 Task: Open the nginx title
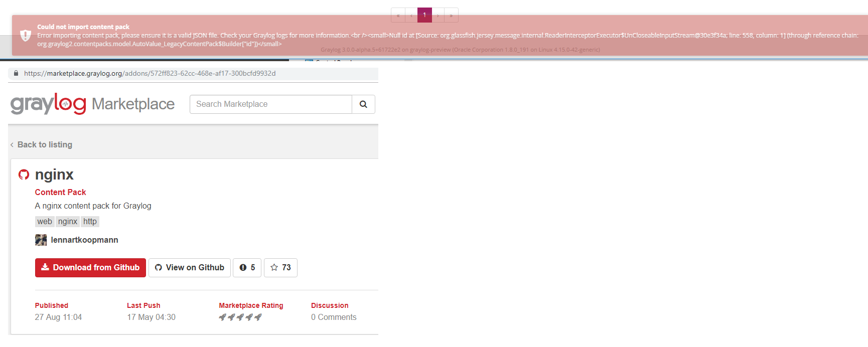(54, 175)
